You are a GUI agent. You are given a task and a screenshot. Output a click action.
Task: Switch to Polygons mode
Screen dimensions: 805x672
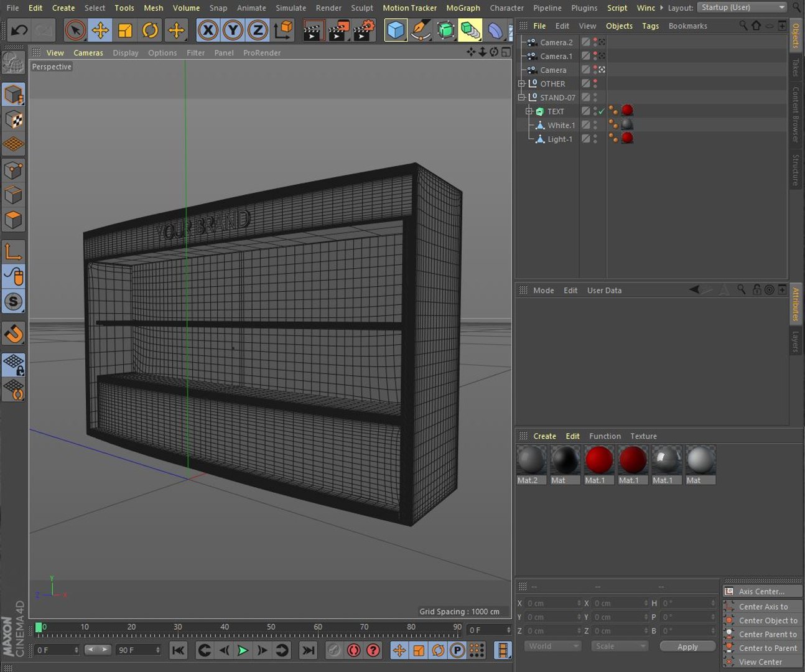click(x=14, y=220)
